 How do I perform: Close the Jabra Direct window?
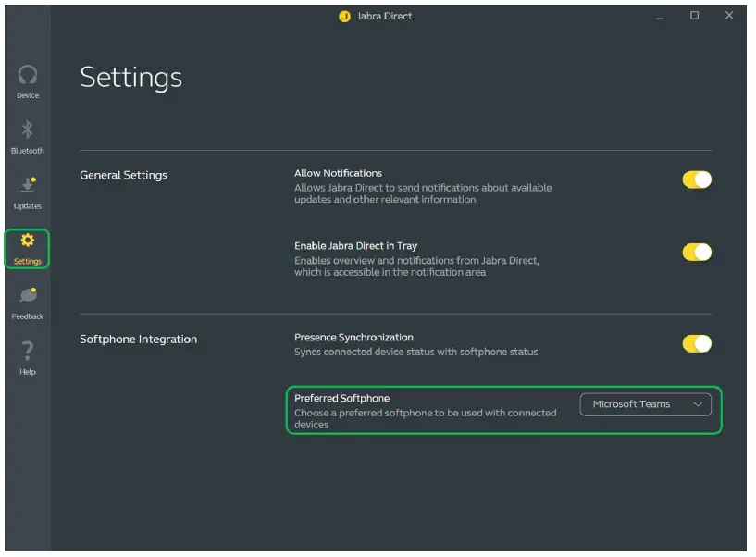pyautogui.click(x=729, y=16)
